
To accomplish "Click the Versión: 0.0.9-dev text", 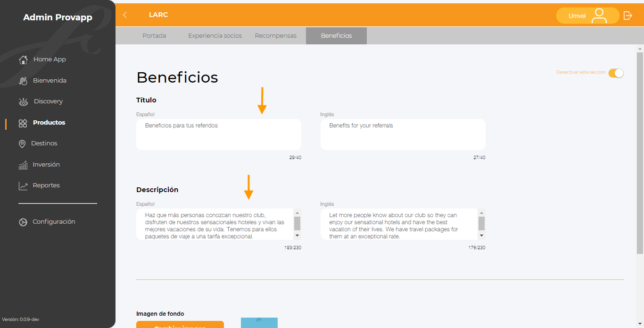I will [x=21, y=320].
